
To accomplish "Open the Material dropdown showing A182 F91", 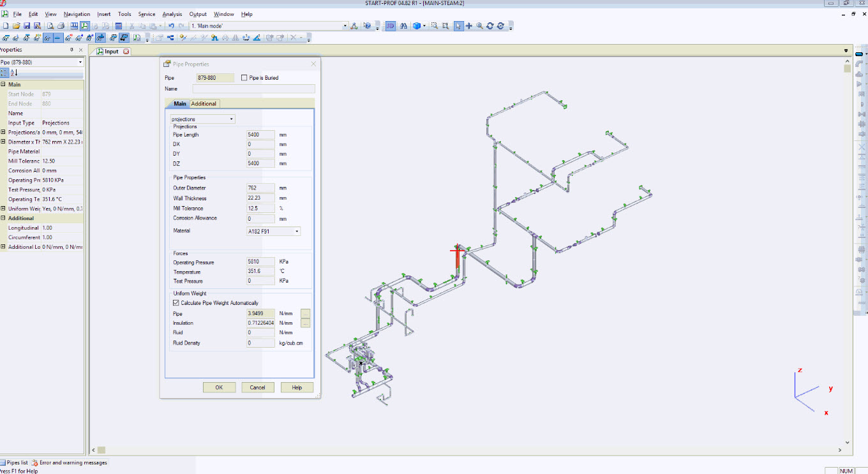I will [296, 231].
